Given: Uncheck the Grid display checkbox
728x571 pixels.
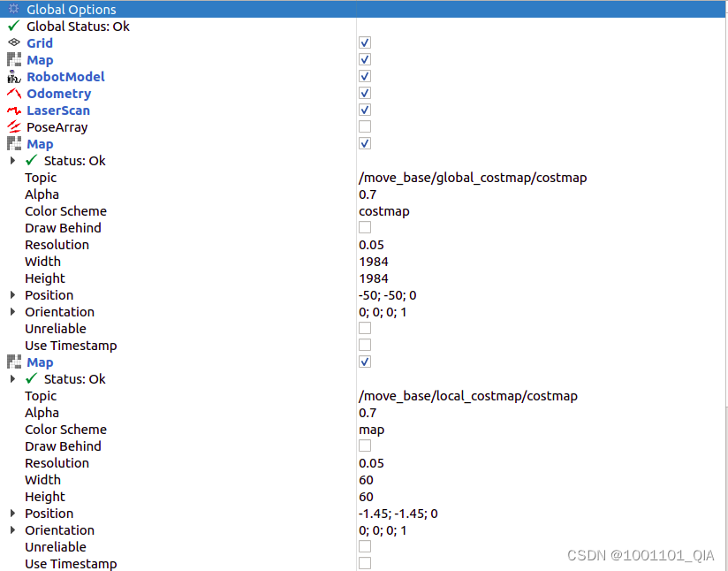Looking at the screenshot, I should click(x=365, y=42).
